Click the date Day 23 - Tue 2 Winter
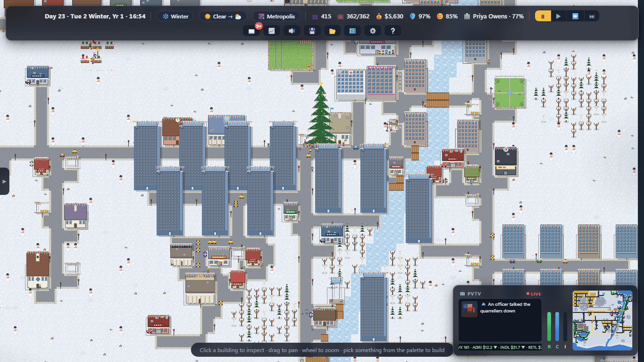The height and width of the screenshot is (362, 644). [x=95, y=16]
